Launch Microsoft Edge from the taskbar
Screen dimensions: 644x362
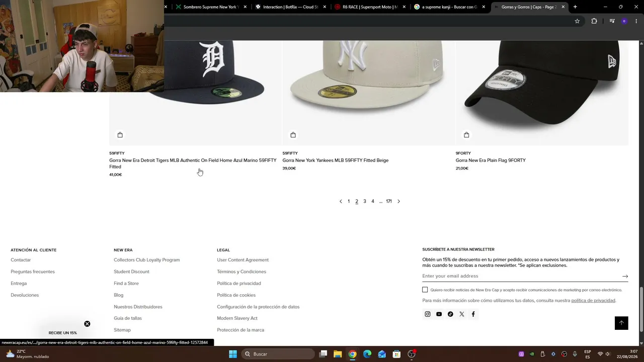click(x=367, y=354)
